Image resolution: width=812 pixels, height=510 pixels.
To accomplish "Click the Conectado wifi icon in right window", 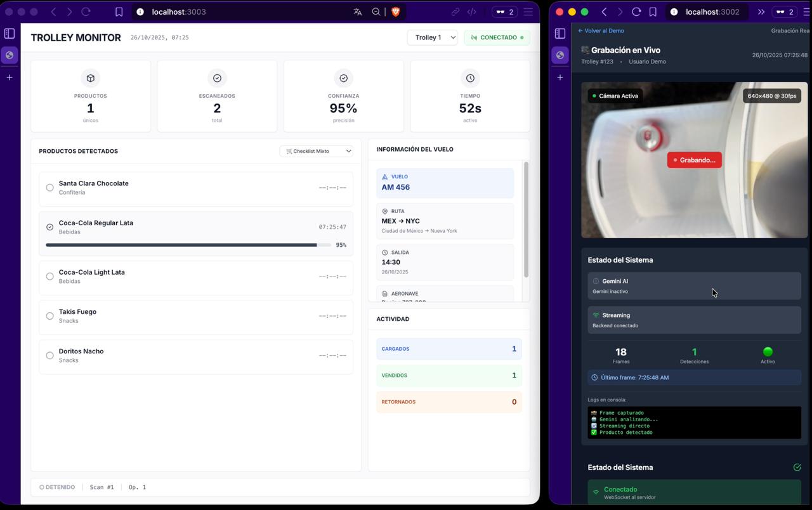I will click(596, 492).
